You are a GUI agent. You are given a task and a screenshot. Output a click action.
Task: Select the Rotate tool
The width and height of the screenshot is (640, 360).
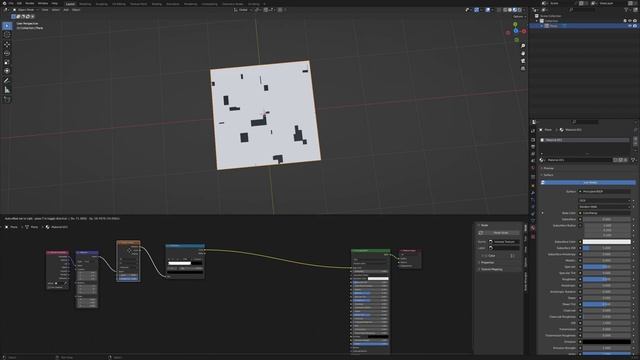pos(7,53)
